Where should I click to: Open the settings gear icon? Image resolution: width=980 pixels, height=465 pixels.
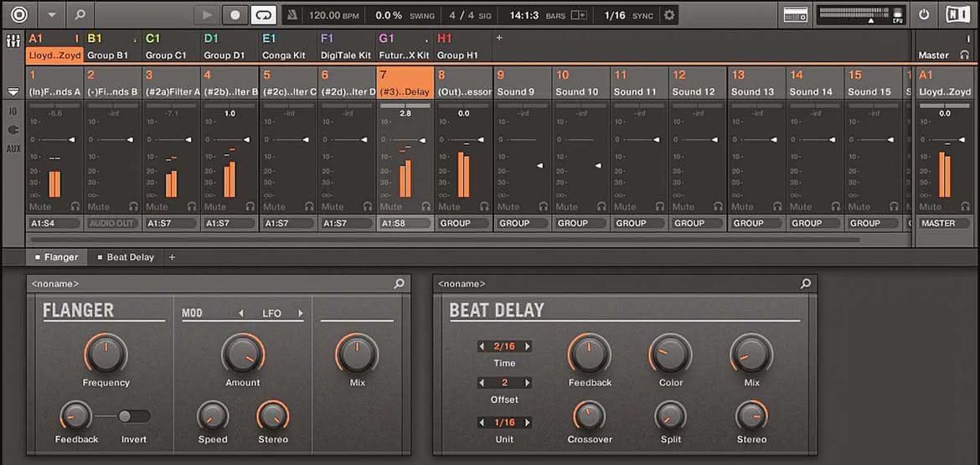669,14
